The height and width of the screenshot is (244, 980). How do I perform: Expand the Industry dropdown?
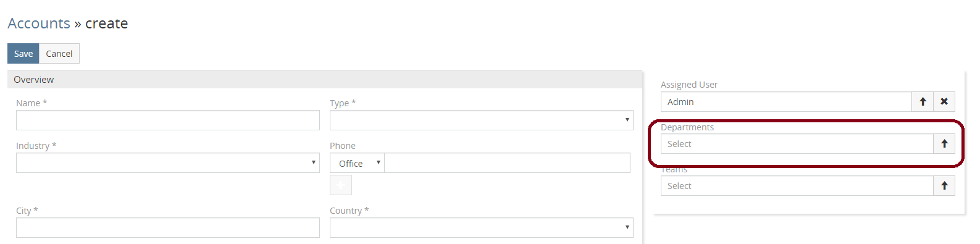click(x=168, y=163)
